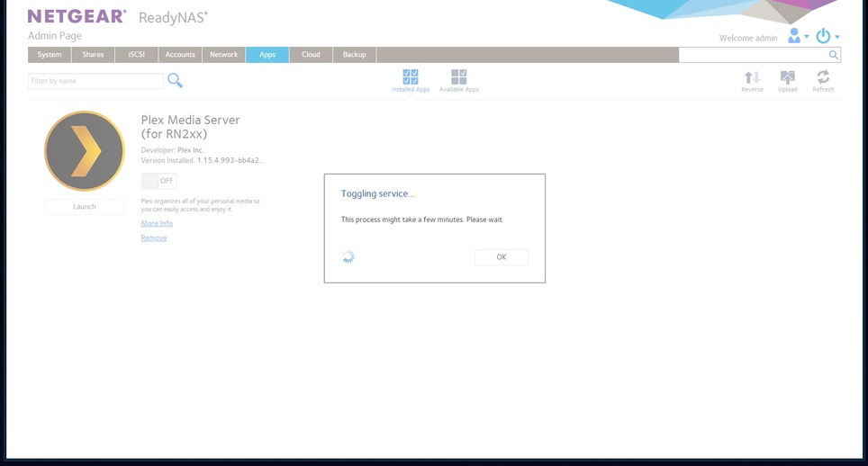The height and width of the screenshot is (466, 868).
Task: Launch Plex Media Server
Action: pyautogui.click(x=84, y=207)
